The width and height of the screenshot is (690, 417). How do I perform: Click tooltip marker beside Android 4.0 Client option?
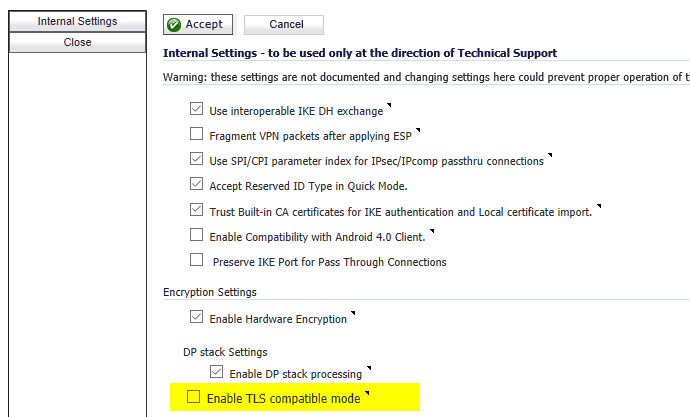[432, 231]
